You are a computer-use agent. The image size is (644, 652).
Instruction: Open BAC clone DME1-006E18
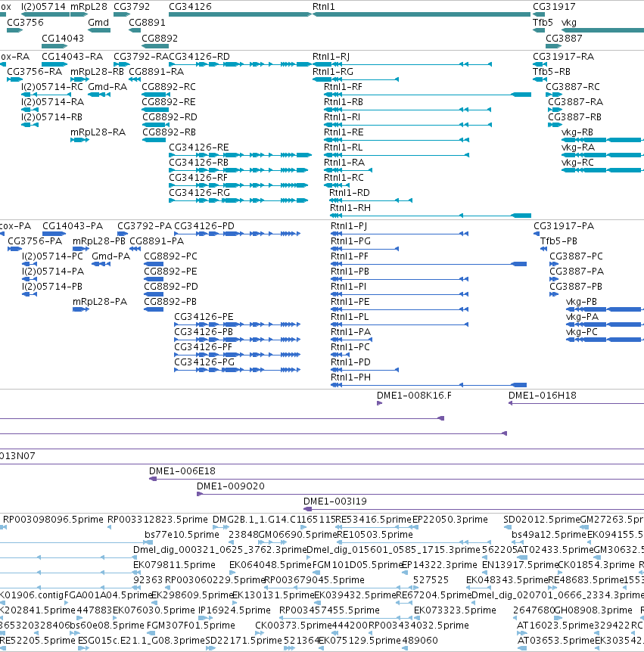[x=182, y=471]
